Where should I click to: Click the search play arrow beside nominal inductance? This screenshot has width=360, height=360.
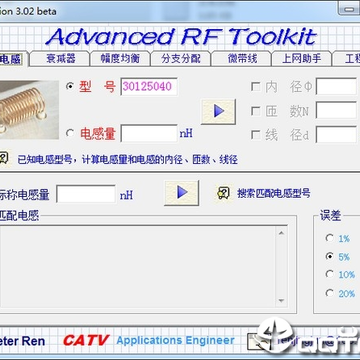click(182, 193)
